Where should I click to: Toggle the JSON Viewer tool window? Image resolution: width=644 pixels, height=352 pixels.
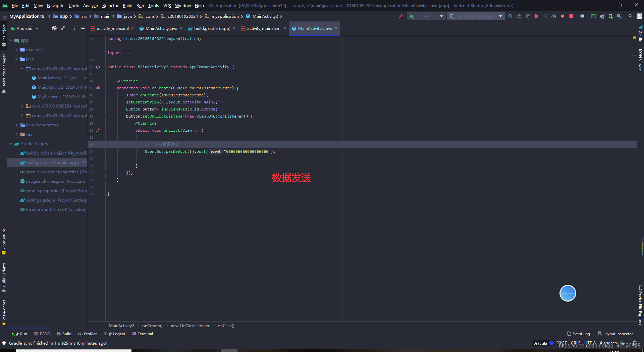[640, 59]
